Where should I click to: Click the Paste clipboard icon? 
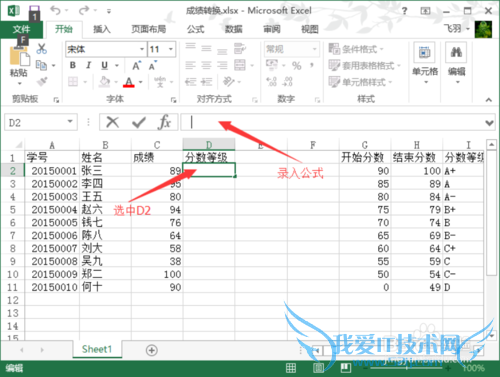19,56
